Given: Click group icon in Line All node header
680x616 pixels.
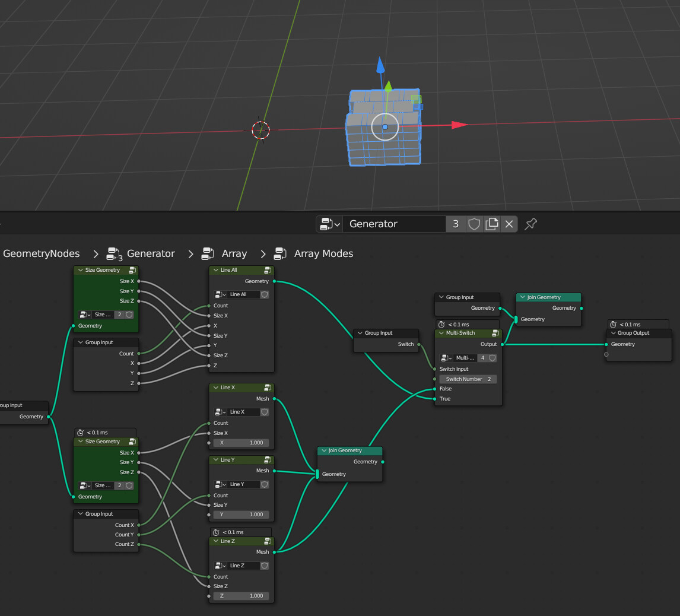Looking at the screenshot, I should coord(268,270).
